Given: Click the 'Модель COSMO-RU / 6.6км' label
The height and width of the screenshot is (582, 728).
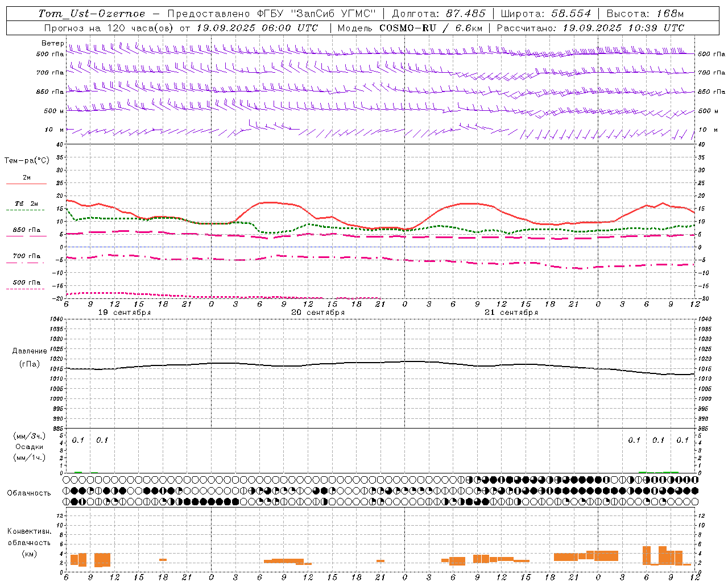Looking at the screenshot, I should [x=409, y=28].
